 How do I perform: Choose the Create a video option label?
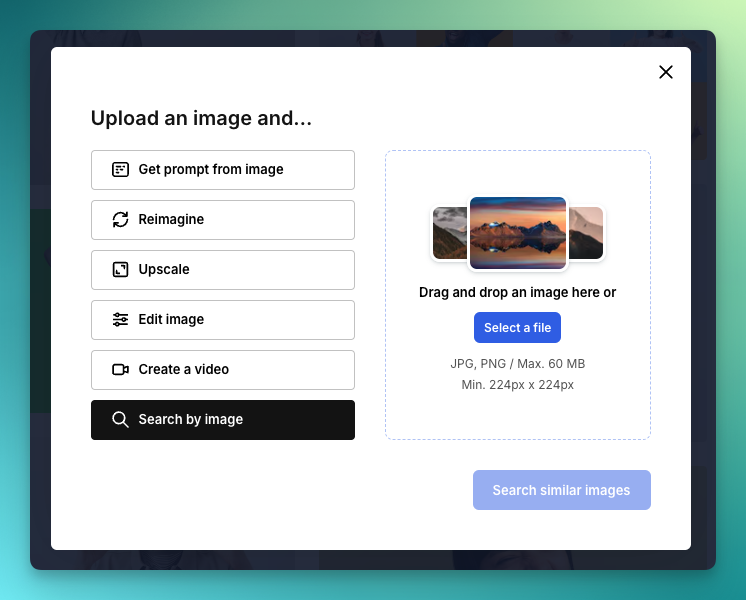coord(184,369)
